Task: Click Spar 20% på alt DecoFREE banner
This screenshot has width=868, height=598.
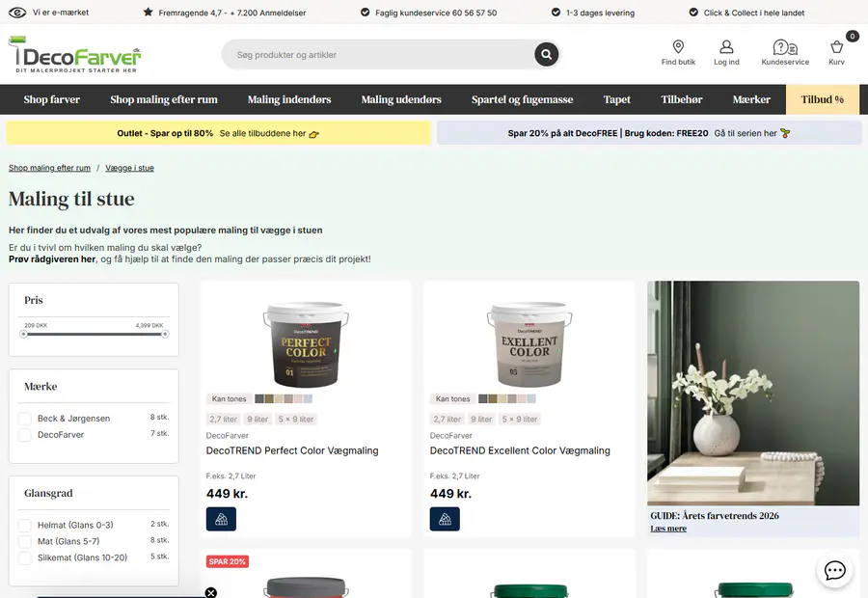Action: [649, 133]
